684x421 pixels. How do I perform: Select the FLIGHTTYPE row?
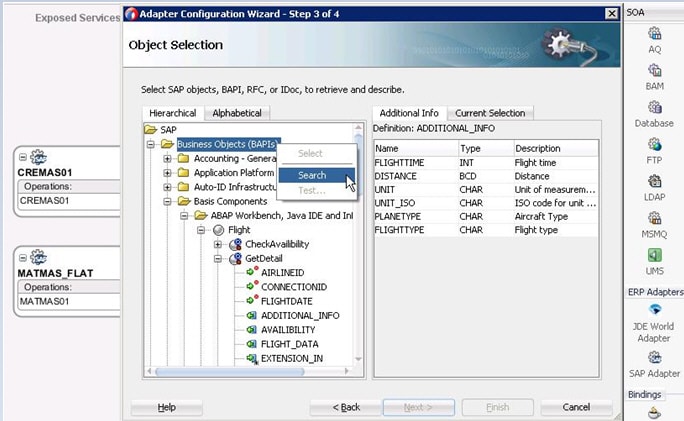point(486,230)
